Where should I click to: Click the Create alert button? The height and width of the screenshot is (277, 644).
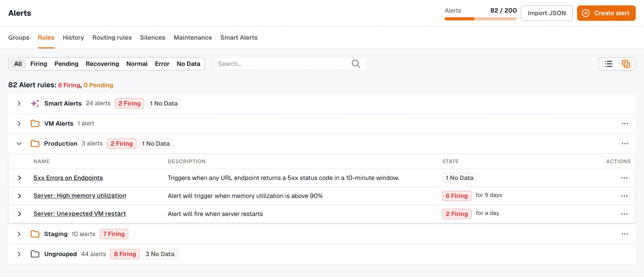click(x=606, y=13)
